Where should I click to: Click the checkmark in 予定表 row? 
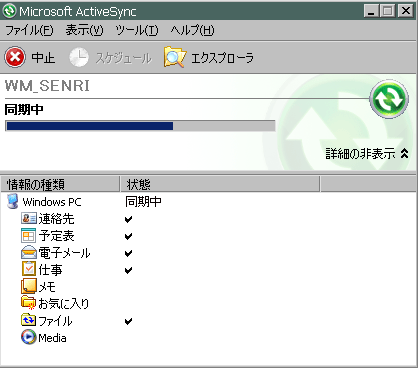click(x=129, y=236)
